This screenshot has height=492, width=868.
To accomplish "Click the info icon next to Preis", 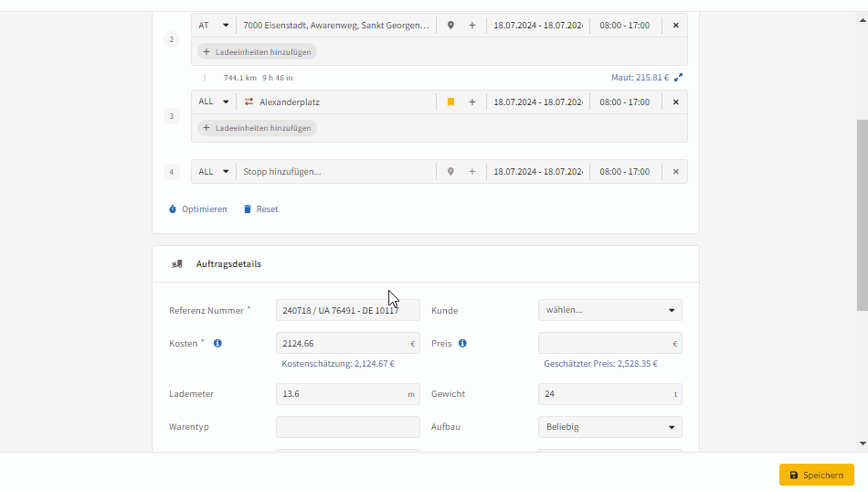I will pos(462,344).
